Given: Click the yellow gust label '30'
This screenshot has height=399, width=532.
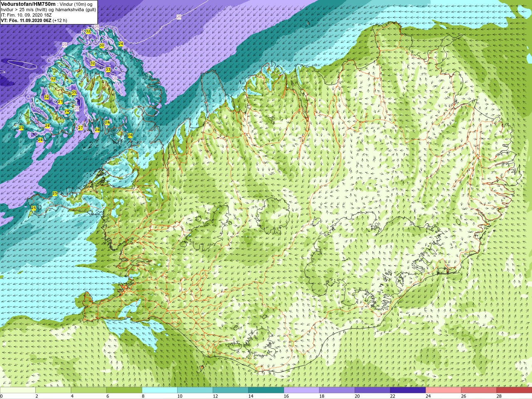Looking at the screenshot, I should coord(102,45).
